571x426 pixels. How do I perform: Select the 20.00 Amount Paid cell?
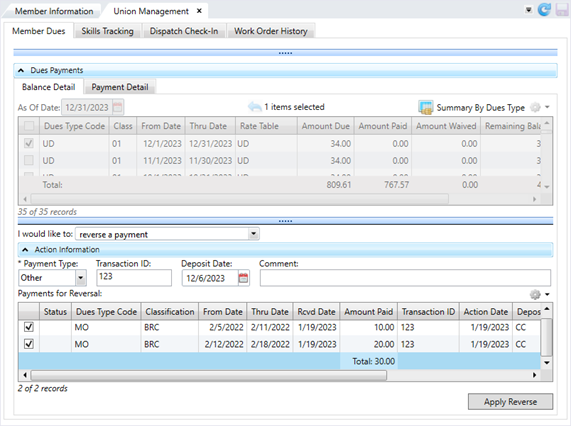tap(369, 344)
